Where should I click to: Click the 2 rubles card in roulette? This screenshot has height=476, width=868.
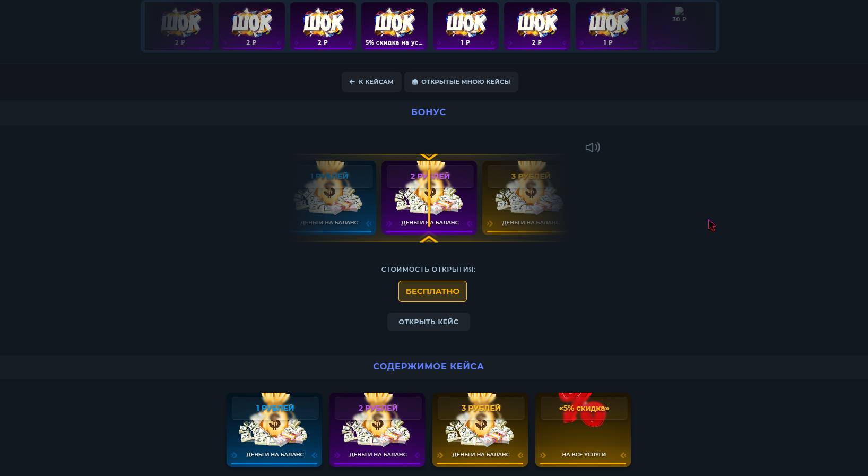point(429,198)
